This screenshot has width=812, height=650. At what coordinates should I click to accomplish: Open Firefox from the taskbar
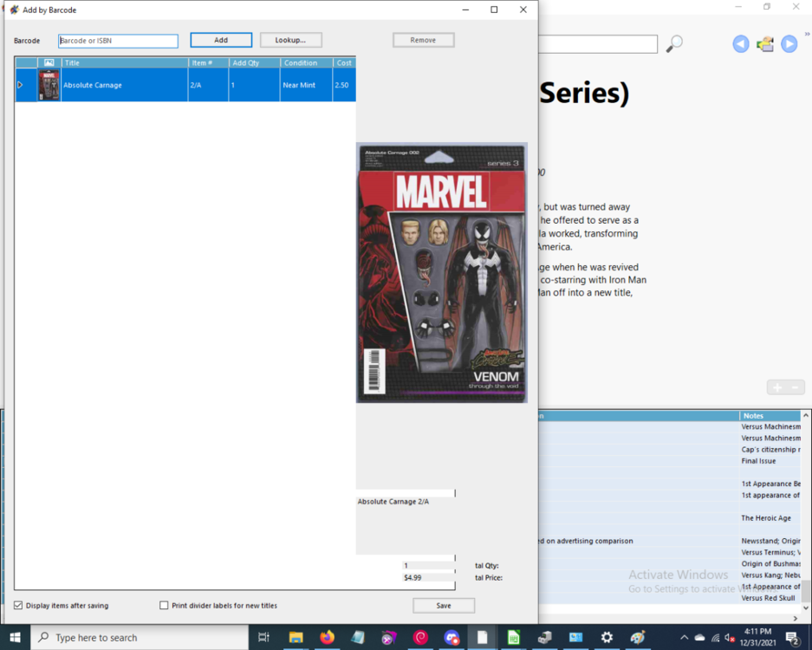coord(327,638)
